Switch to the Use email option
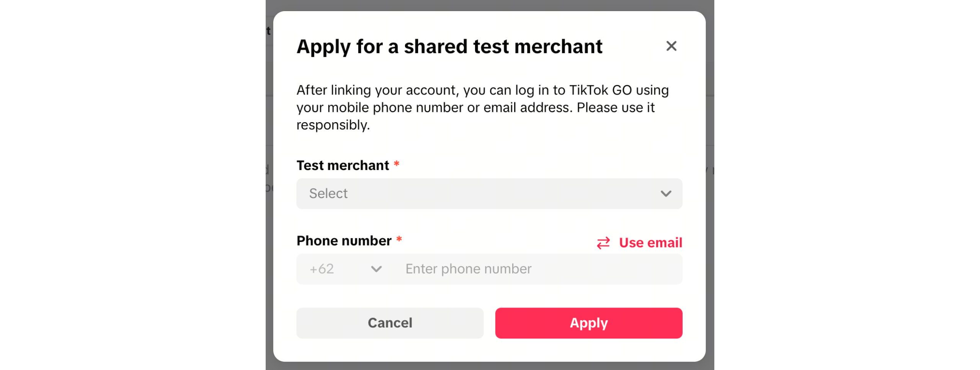Viewport: 980px width, 370px height. coord(650,242)
